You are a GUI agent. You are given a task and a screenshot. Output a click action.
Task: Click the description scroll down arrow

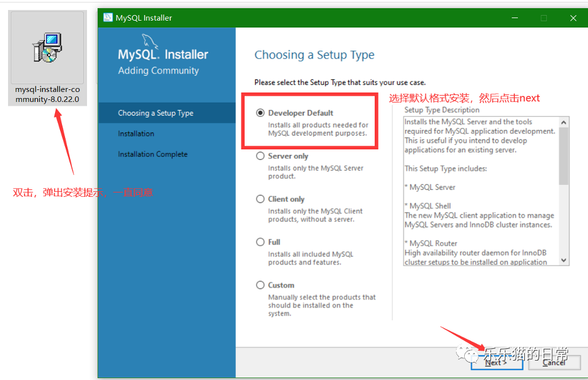[564, 260]
